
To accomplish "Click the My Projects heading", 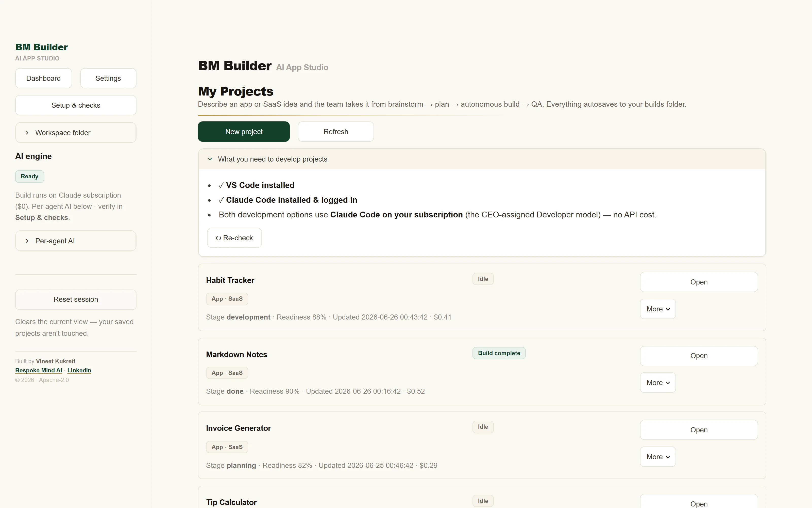I will [x=235, y=91].
